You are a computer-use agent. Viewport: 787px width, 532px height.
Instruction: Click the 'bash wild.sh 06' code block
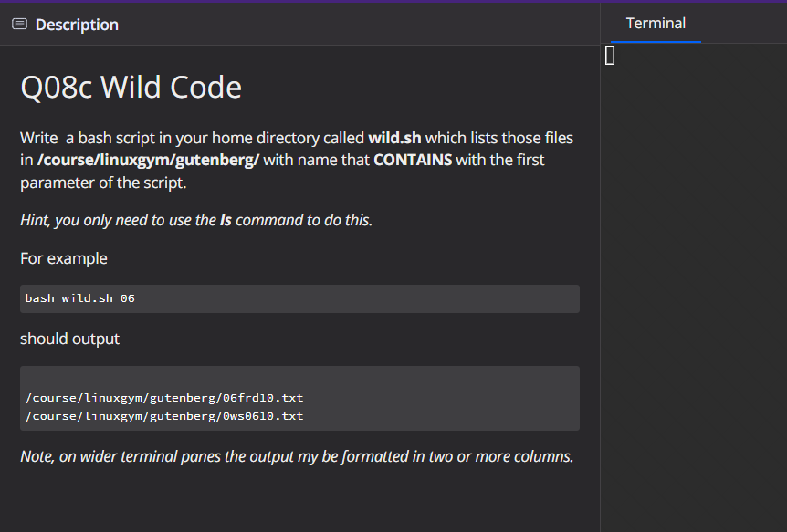click(299, 298)
